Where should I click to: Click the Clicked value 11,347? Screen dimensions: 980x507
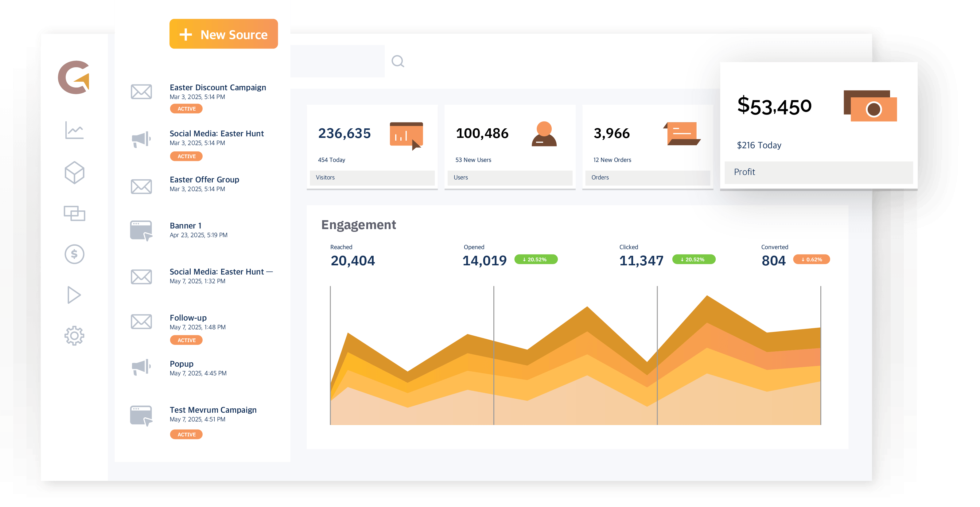point(641,261)
